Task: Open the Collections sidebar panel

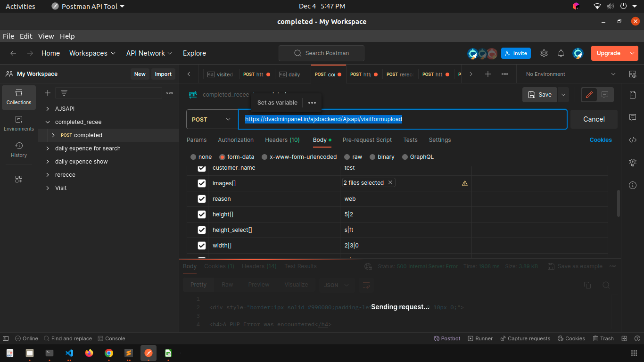Action: (19, 97)
